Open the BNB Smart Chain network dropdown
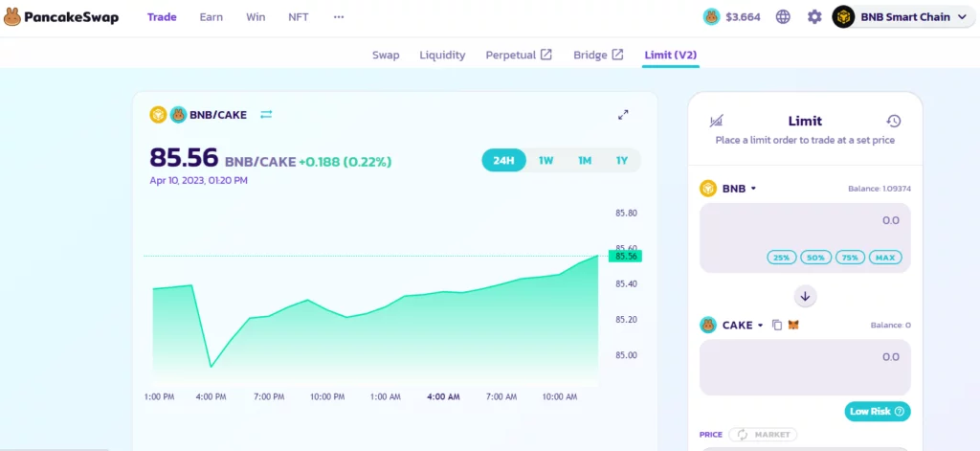 tap(903, 17)
